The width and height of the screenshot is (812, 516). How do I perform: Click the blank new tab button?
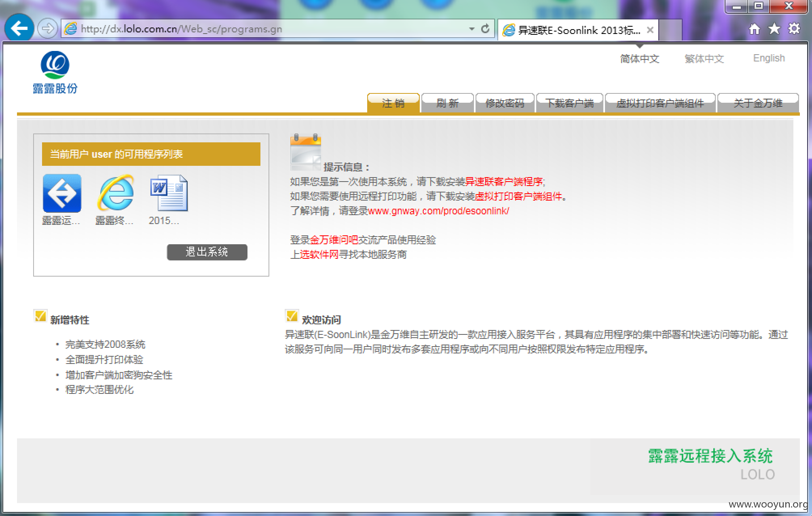(670, 30)
